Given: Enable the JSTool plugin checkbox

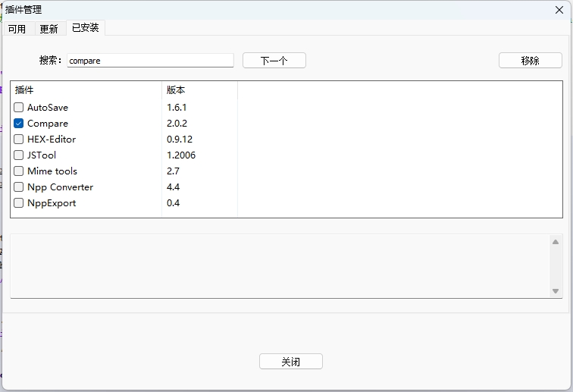Looking at the screenshot, I should [x=19, y=155].
